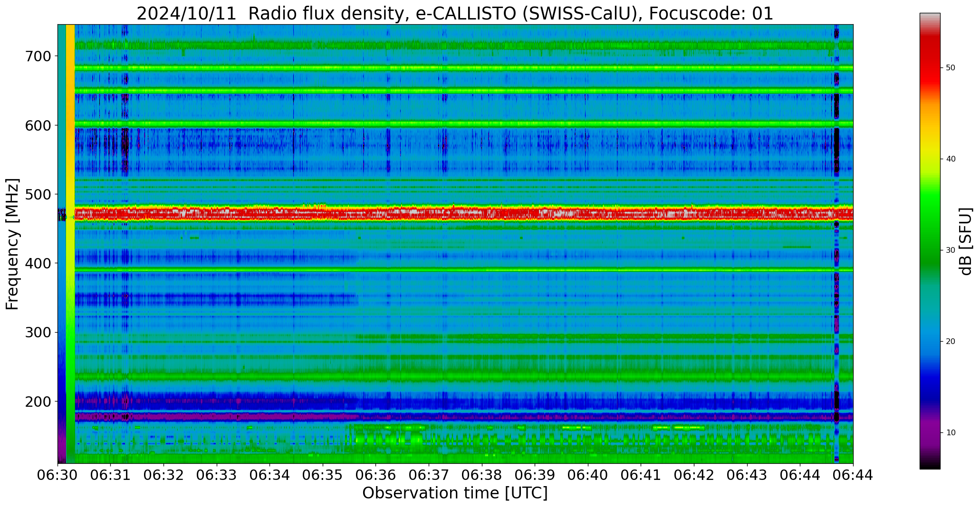Screen dimensions: 980x507
Task: Click the plot title text mentioning e-CALLISTO
Action: click(x=455, y=13)
